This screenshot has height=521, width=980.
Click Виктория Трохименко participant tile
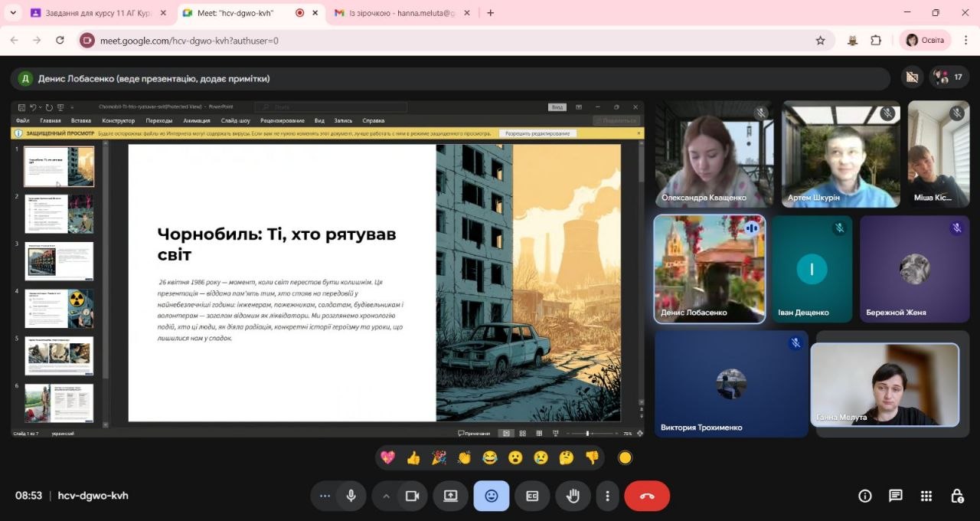[x=731, y=384]
